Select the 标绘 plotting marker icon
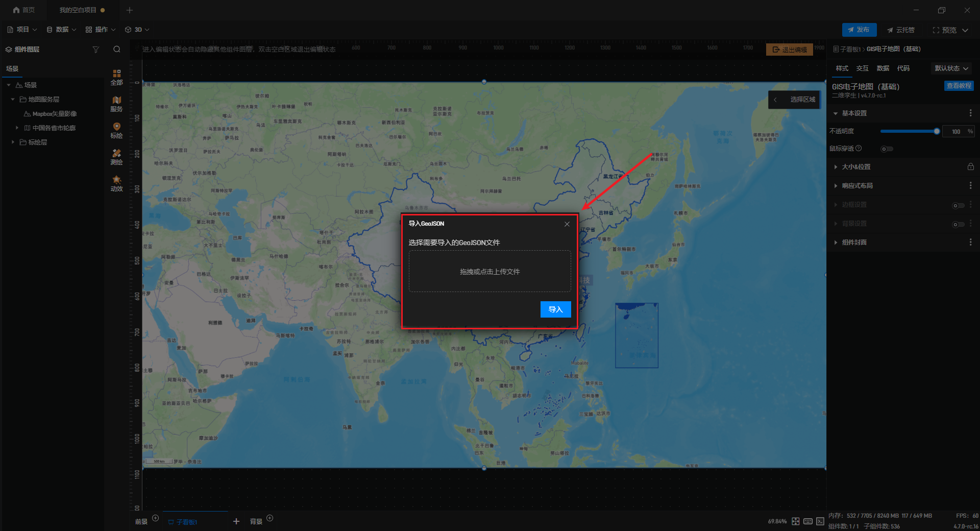This screenshot has height=531, width=980. click(x=116, y=130)
